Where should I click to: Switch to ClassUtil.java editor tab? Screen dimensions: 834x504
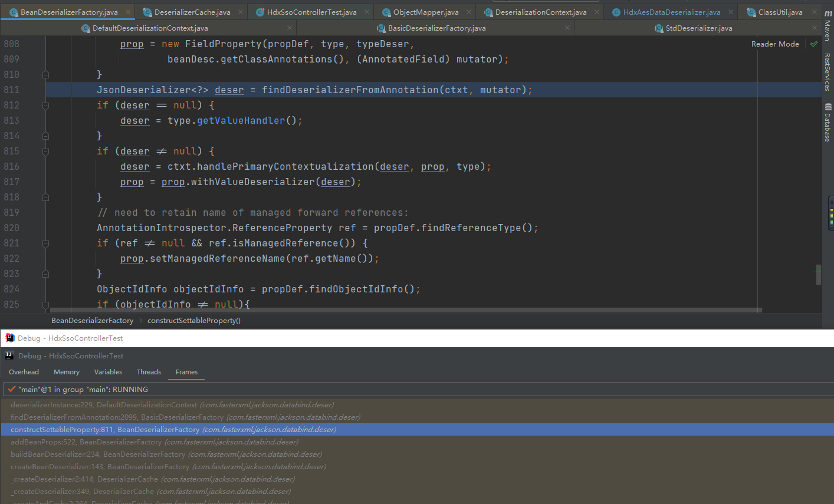pos(780,12)
